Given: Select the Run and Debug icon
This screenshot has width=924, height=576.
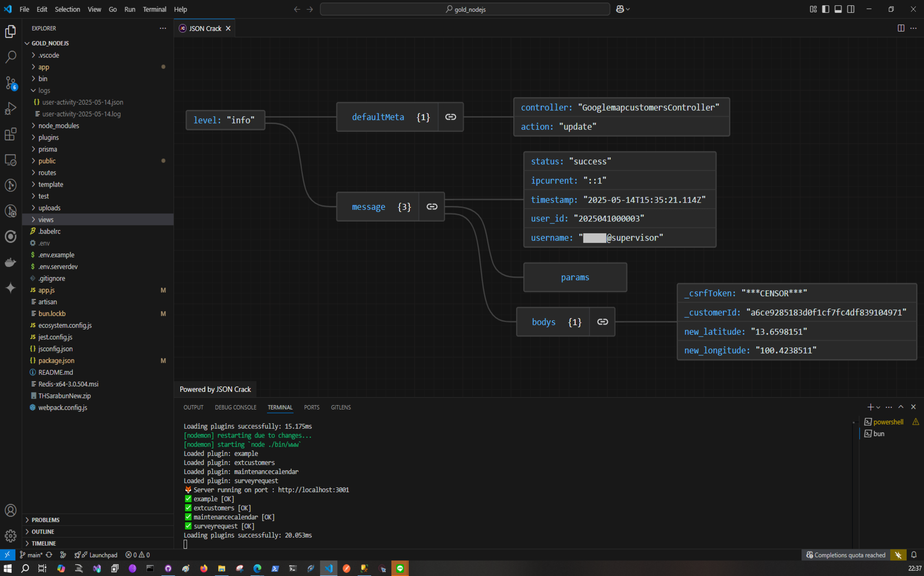Looking at the screenshot, I should [11, 108].
